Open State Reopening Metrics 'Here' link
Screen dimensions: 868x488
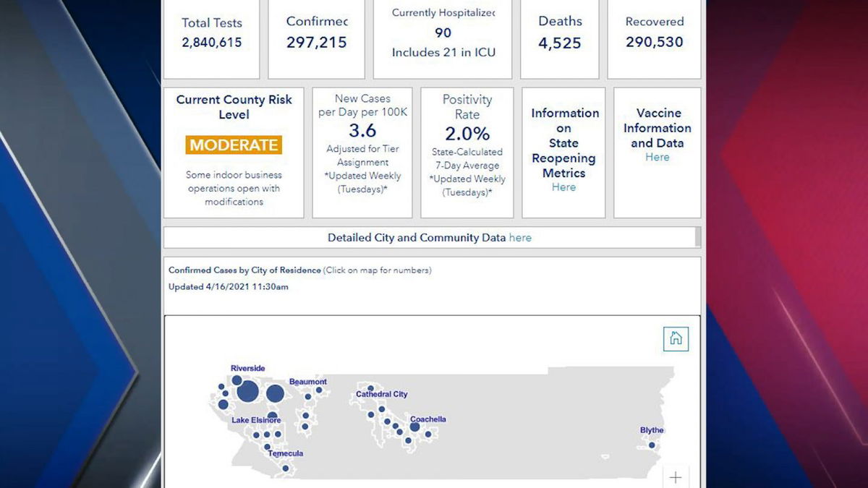click(563, 187)
